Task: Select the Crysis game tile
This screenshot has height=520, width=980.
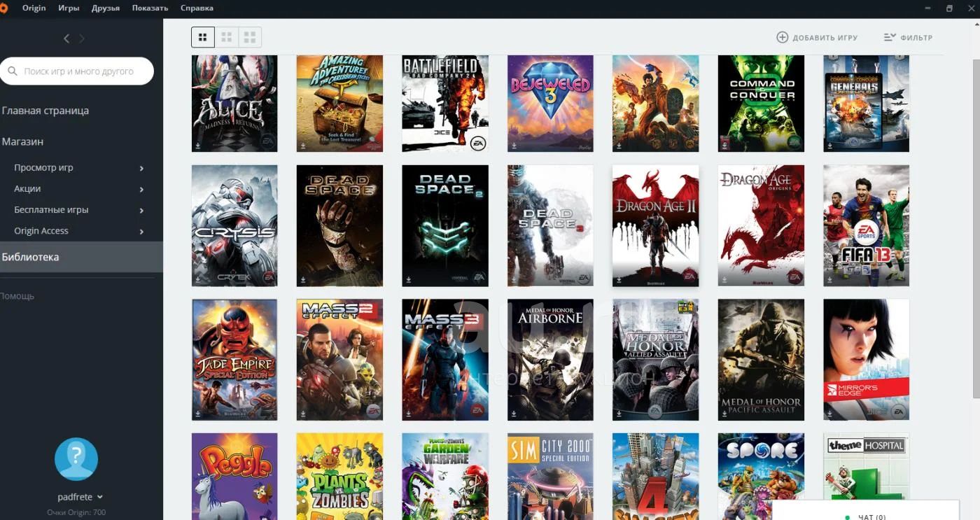Action: pos(234,225)
